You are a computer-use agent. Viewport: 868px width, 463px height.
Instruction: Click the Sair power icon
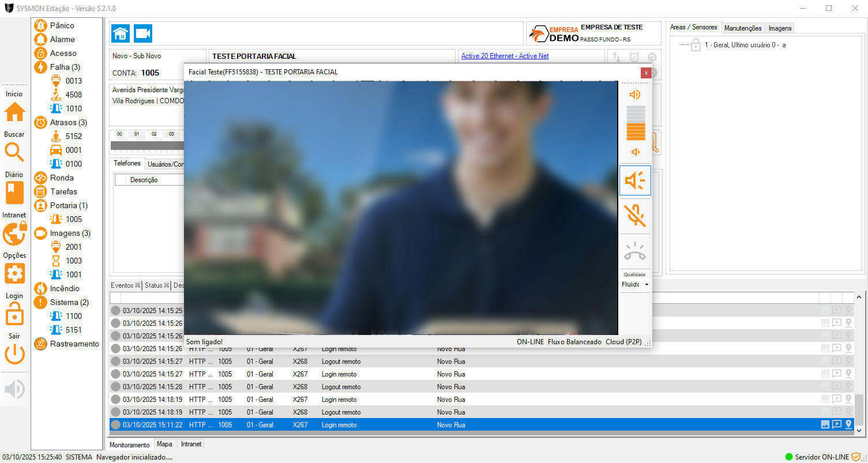click(14, 354)
